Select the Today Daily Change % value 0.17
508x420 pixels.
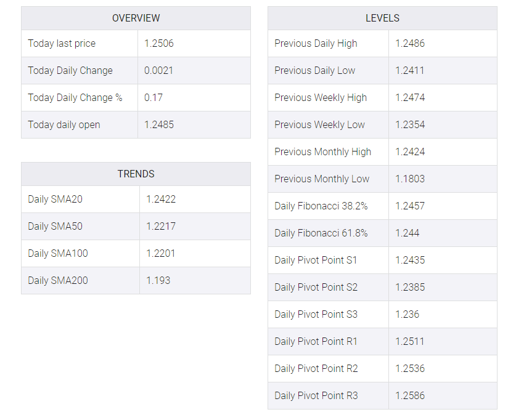[154, 97]
